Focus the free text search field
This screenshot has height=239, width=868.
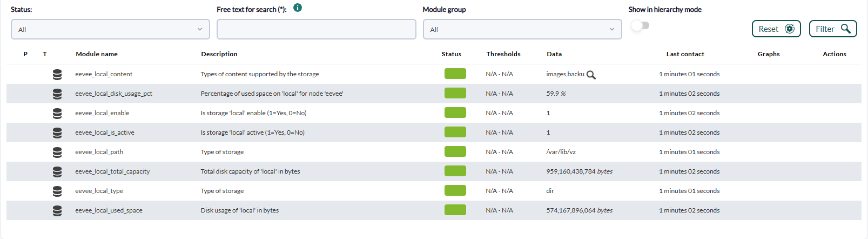[x=317, y=29]
